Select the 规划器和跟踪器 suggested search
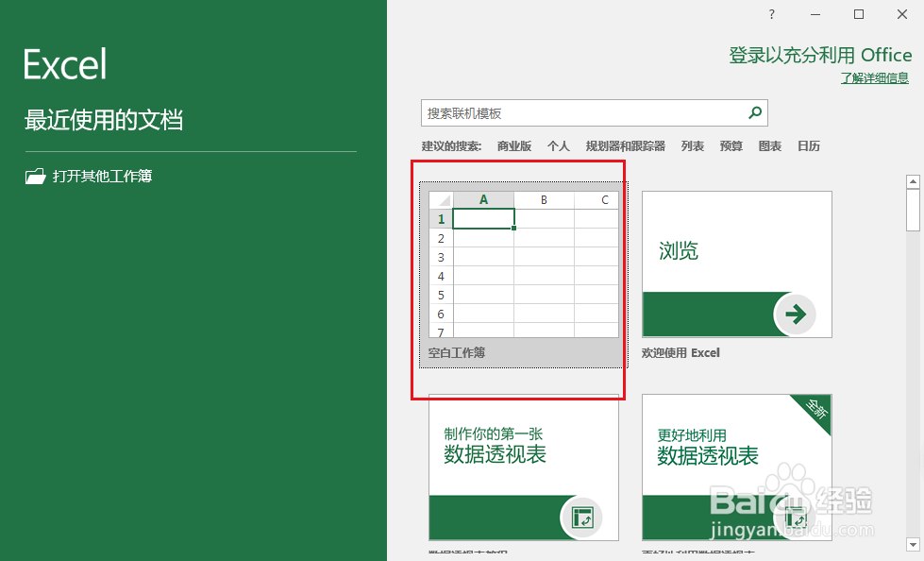Screen dimensions: 924x561 click(625, 146)
